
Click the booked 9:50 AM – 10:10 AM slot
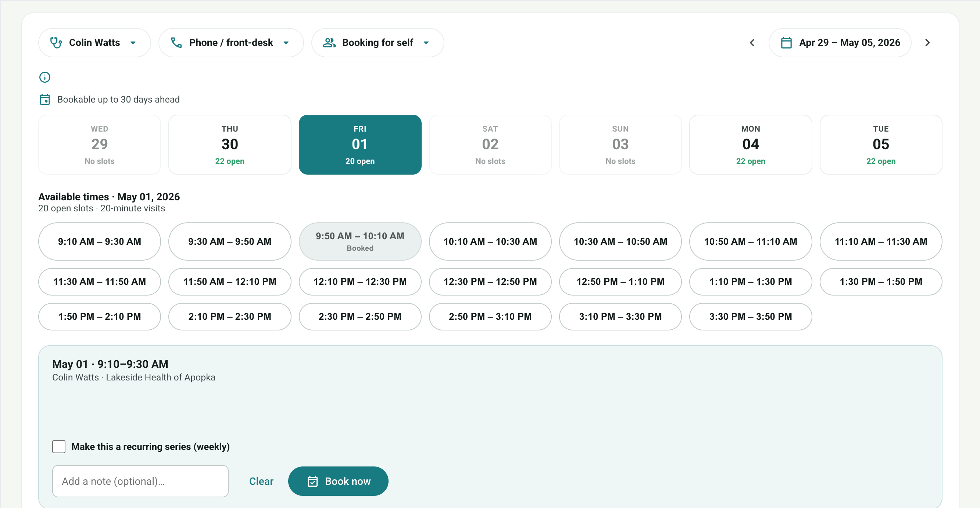360,241
